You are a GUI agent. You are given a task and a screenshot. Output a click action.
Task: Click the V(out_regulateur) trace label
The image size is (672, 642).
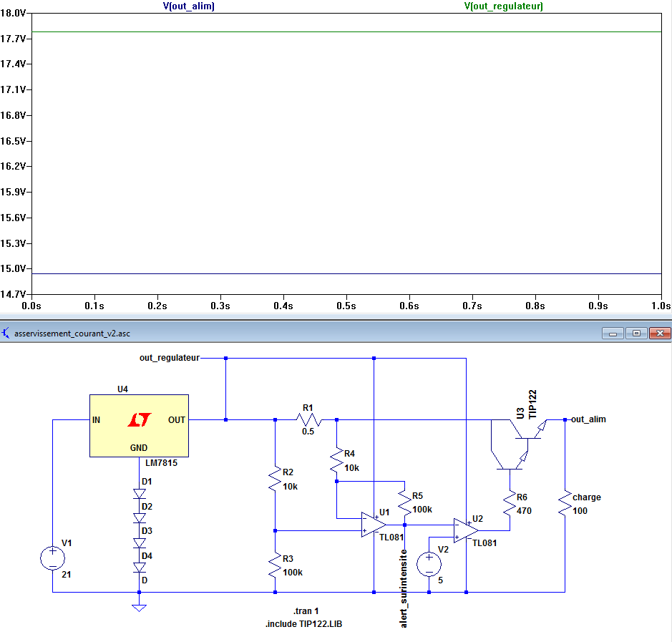504,6
